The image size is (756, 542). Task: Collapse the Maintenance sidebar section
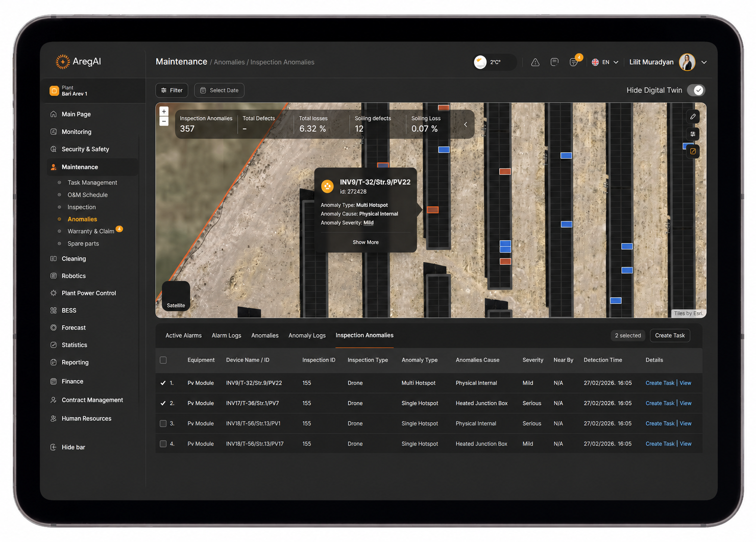(92, 167)
